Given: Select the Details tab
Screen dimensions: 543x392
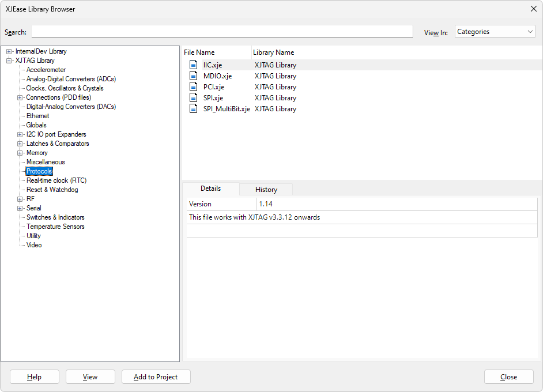Looking at the screenshot, I should pos(210,189).
